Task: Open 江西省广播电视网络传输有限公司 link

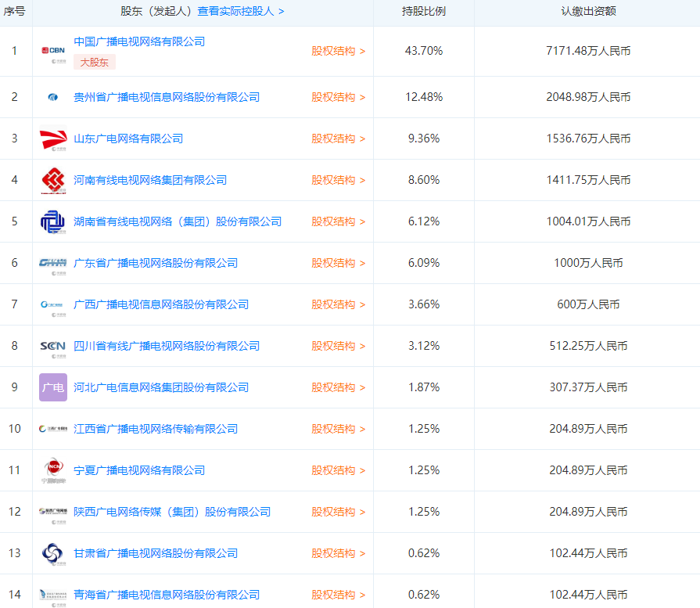Action: point(156,429)
